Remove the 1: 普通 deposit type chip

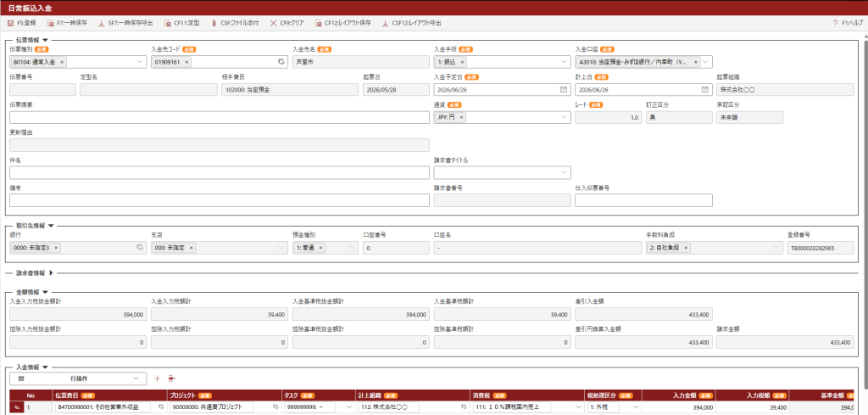pos(320,248)
